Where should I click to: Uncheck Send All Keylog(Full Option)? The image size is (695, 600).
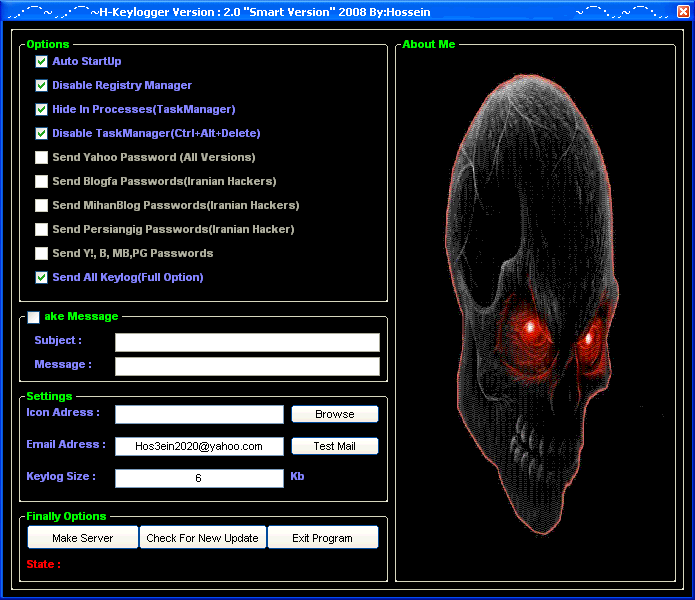[x=42, y=277]
